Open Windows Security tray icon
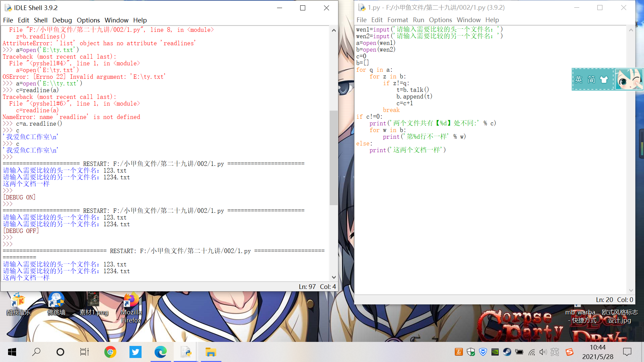644x362 pixels. click(471, 352)
